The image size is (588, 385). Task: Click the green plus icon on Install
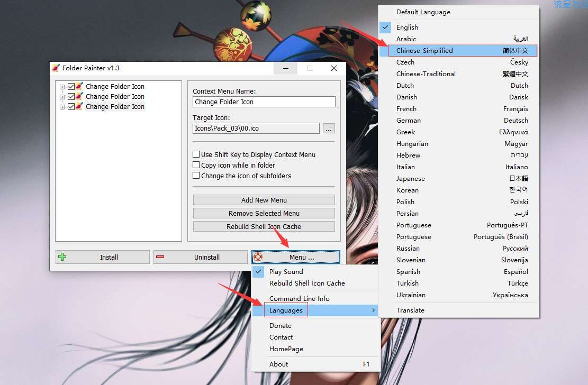click(62, 257)
